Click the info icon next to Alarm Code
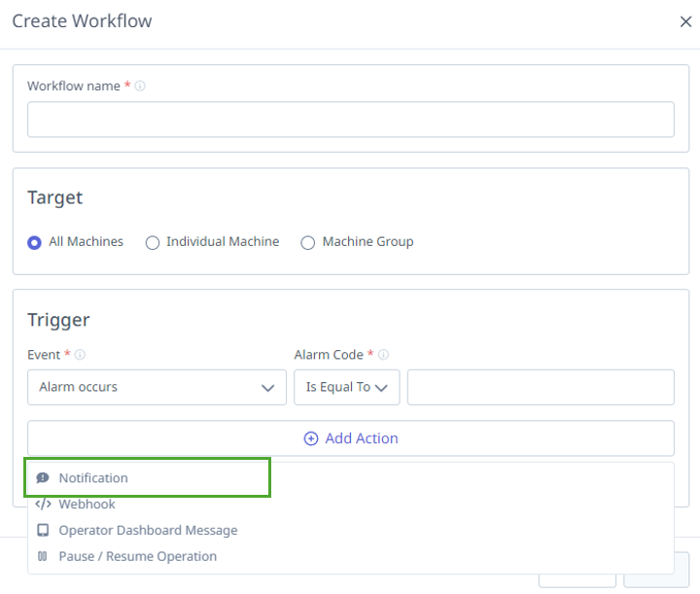700x594 pixels. 383,356
